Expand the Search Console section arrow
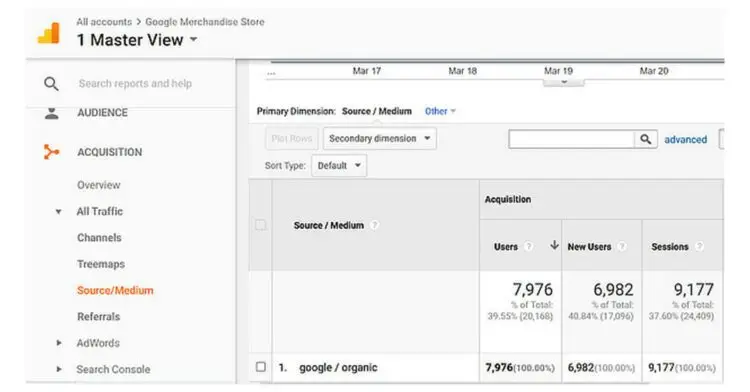This screenshot has height=392, width=750. [58, 369]
